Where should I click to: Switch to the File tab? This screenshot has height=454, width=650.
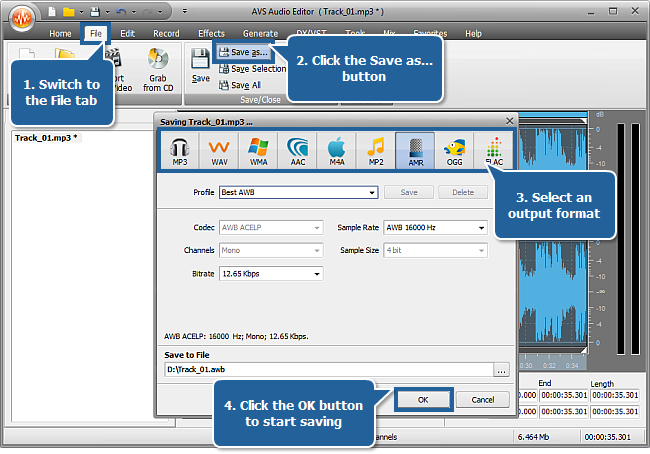96,34
